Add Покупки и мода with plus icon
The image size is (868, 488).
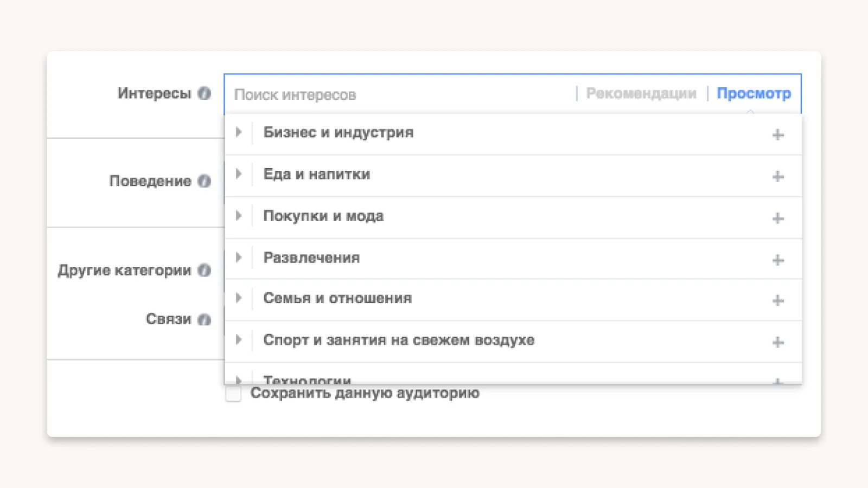point(778,218)
